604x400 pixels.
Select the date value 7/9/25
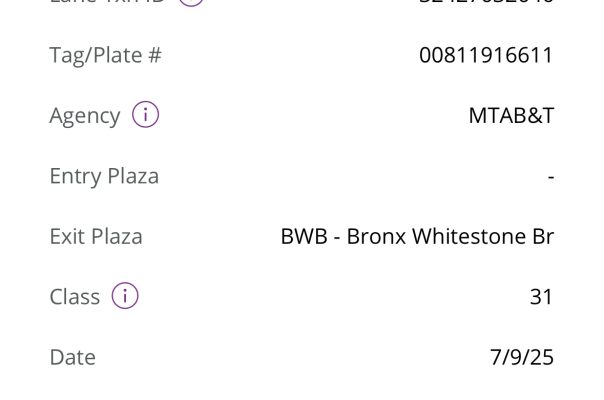coord(522,357)
